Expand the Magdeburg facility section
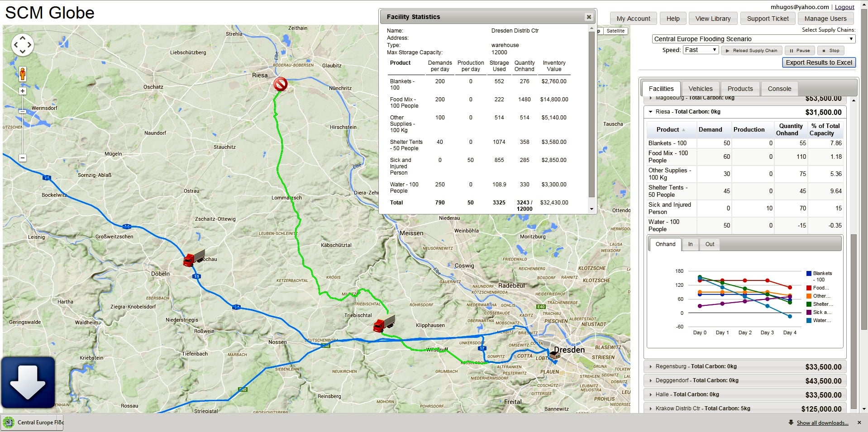The image size is (868, 432). pos(745,99)
